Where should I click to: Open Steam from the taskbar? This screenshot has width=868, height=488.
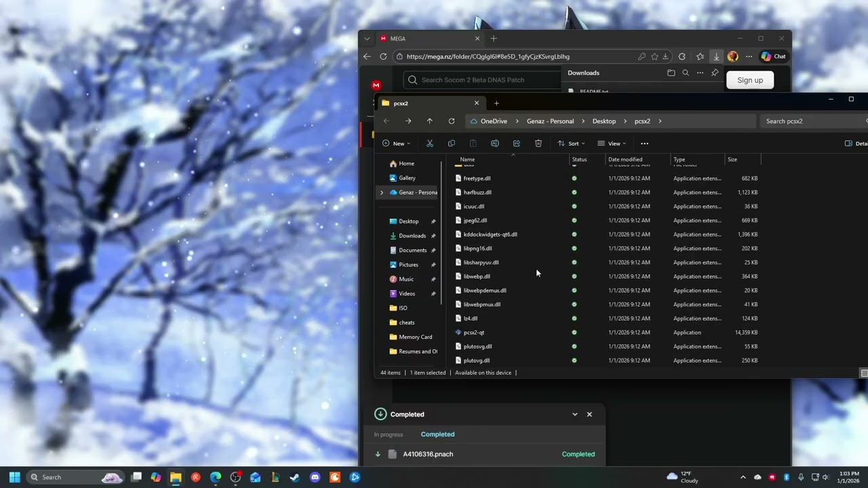(295, 477)
